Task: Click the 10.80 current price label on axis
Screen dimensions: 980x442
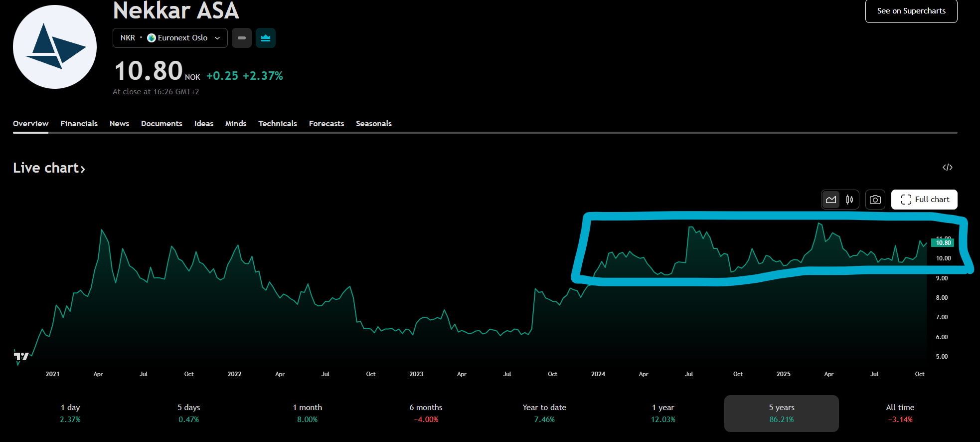Action: click(943, 243)
